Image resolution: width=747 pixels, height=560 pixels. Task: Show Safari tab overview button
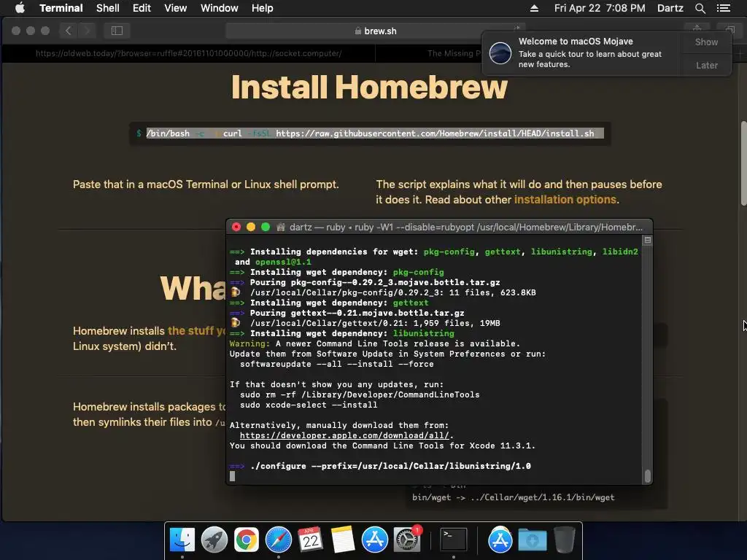tap(729, 29)
